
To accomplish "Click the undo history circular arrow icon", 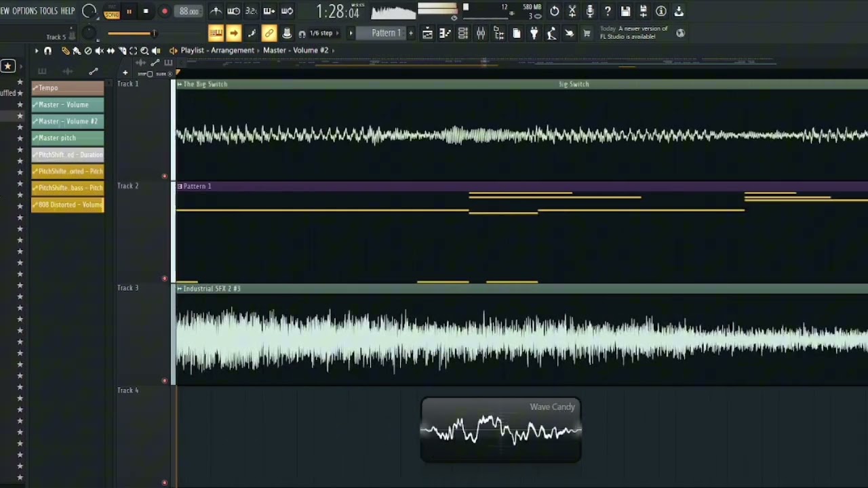I will click(555, 12).
